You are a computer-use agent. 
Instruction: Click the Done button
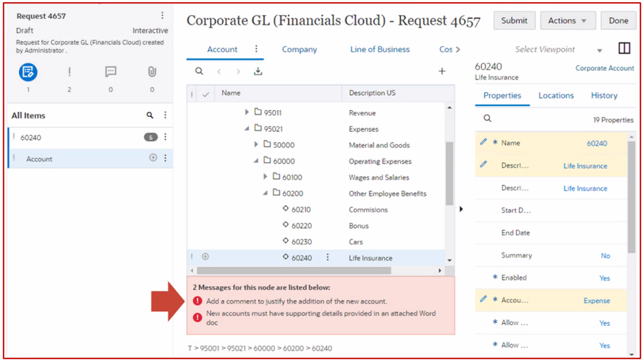pos(619,20)
